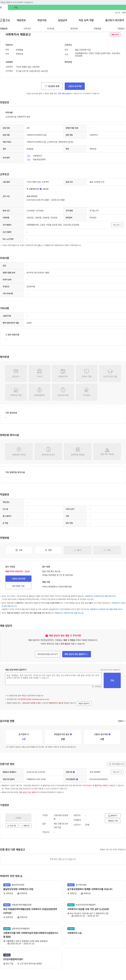The height and width of the screenshot is (980, 126).
Task: Toggle the 관심기업 star button
Action: [x=12, y=826]
